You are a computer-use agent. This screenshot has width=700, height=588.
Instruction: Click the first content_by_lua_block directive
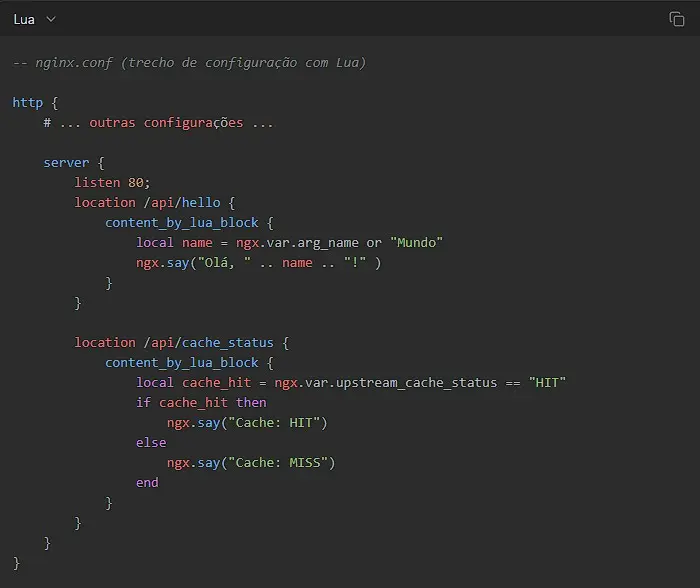point(182,223)
